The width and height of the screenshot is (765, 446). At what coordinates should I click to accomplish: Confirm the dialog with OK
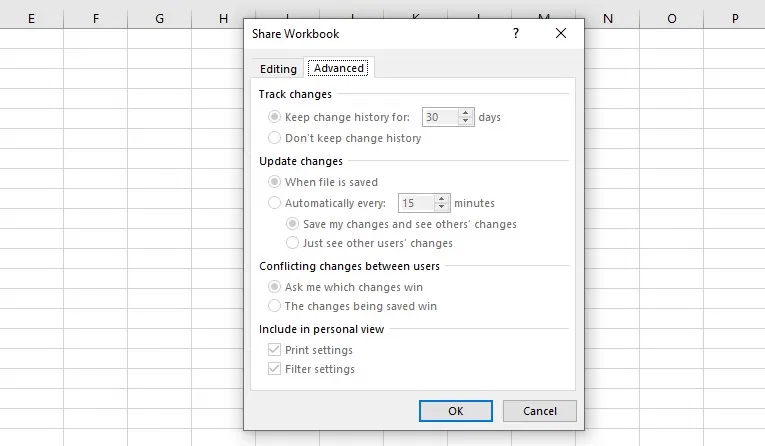pyautogui.click(x=456, y=411)
